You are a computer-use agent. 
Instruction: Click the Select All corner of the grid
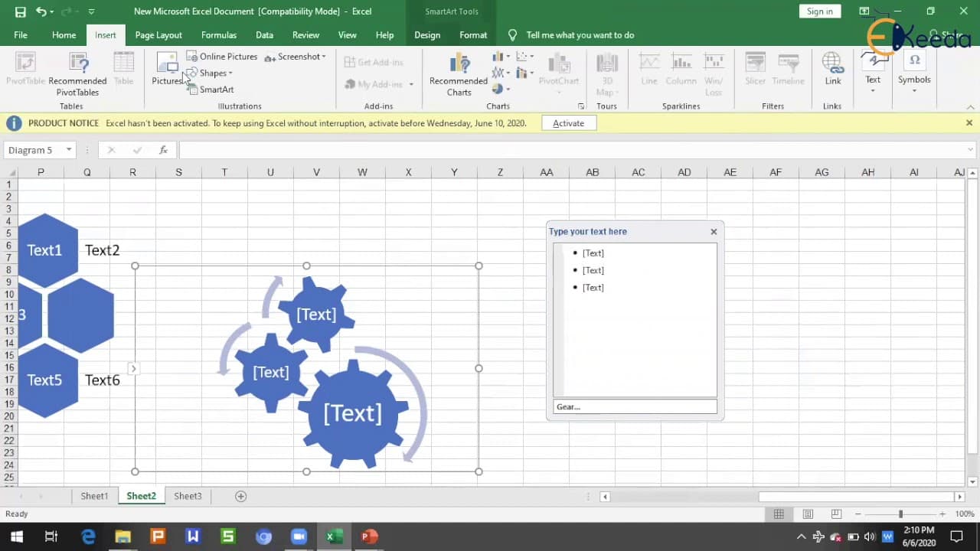pyautogui.click(x=11, y=172)
